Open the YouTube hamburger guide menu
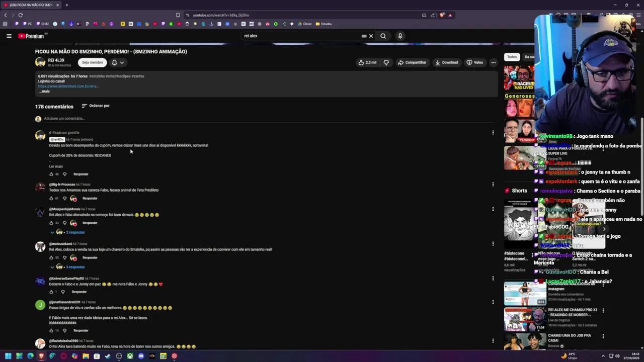This screenshot has width=644, height=362. (x=9, y=36)
